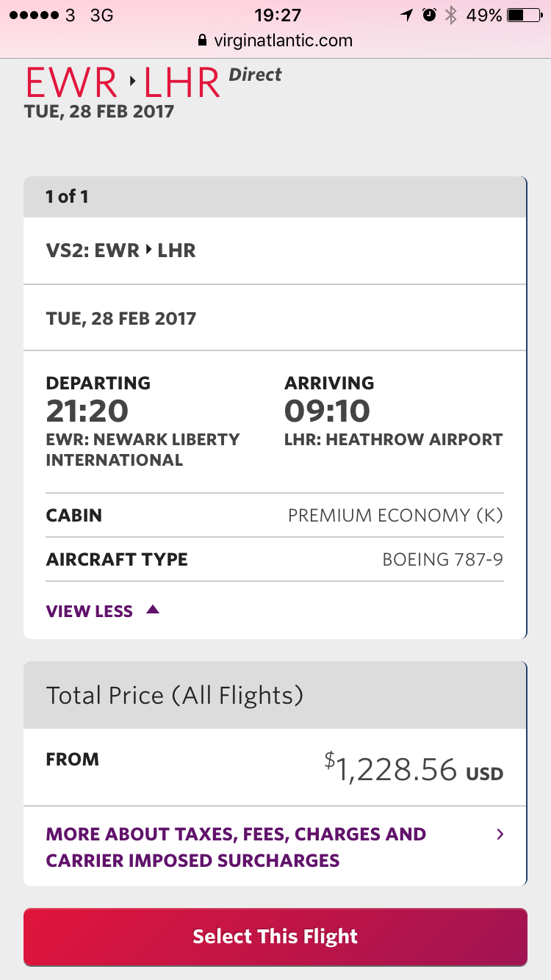Tap the signal strength dots

tap(33, 15)
